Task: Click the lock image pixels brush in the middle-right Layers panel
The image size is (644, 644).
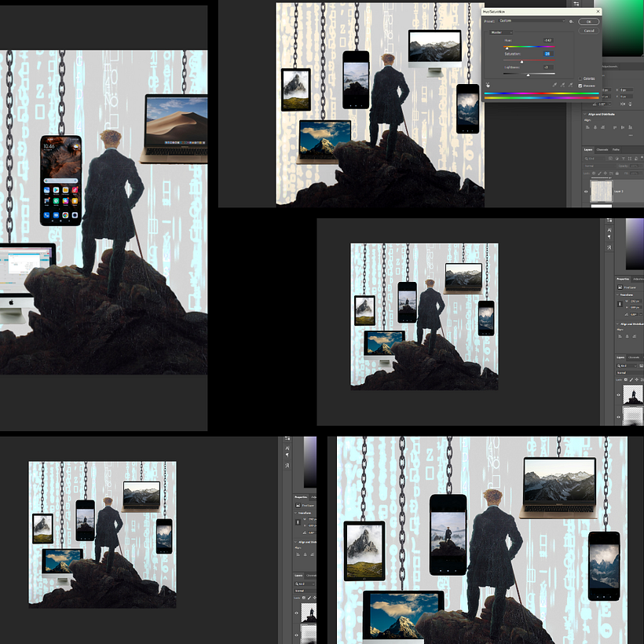Action: coord(631,380)
